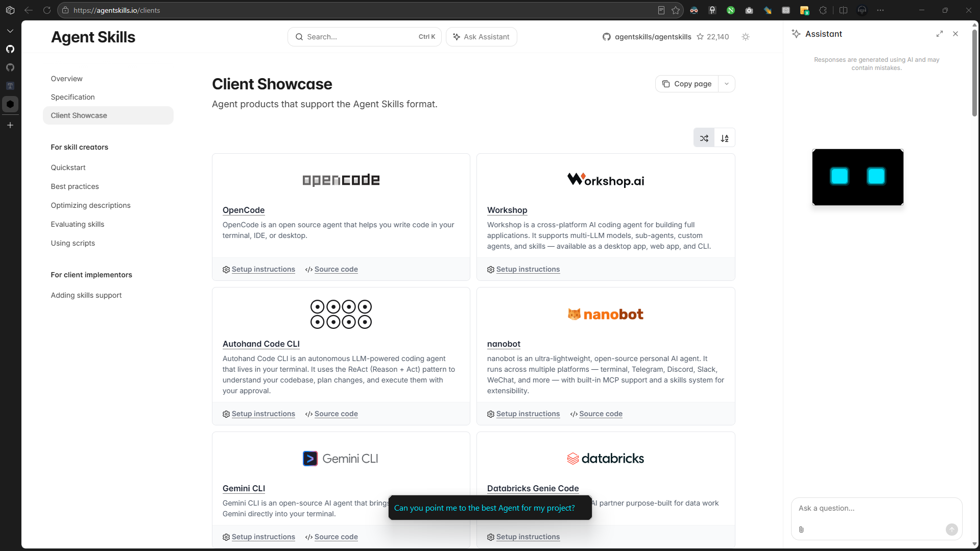Viewport: 980px width, 551px height.
Task: Open the OpenCode title link
Action: pyautogui.click(x=244, y=210)
